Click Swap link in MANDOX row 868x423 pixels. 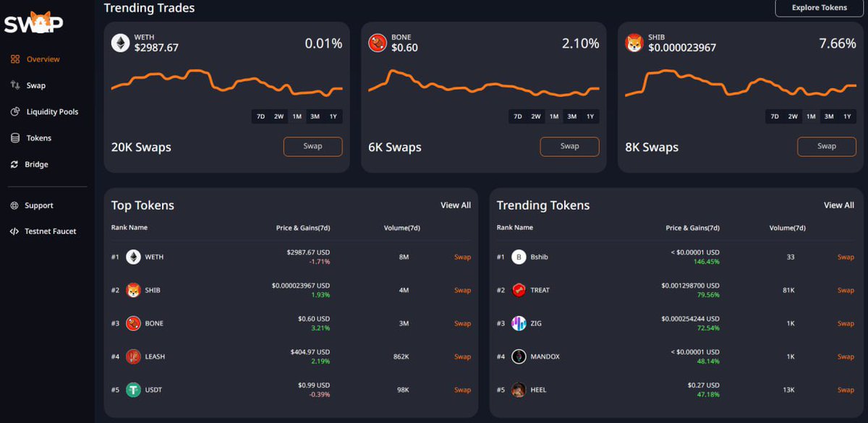[x=846, y=356]
